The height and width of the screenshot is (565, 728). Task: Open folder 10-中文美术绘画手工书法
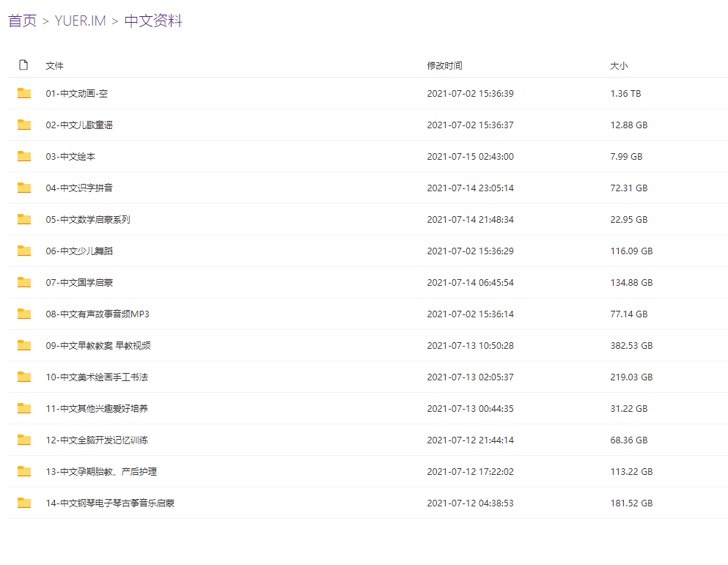97,377
